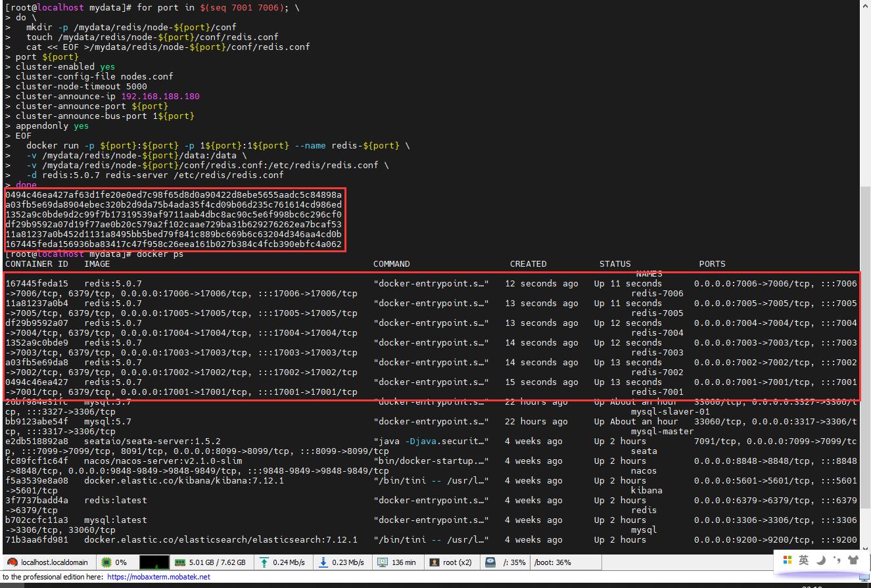Viewport: 871px width, 588px height.
Task: Click the container name redis-7003
Action: (657, 353)
